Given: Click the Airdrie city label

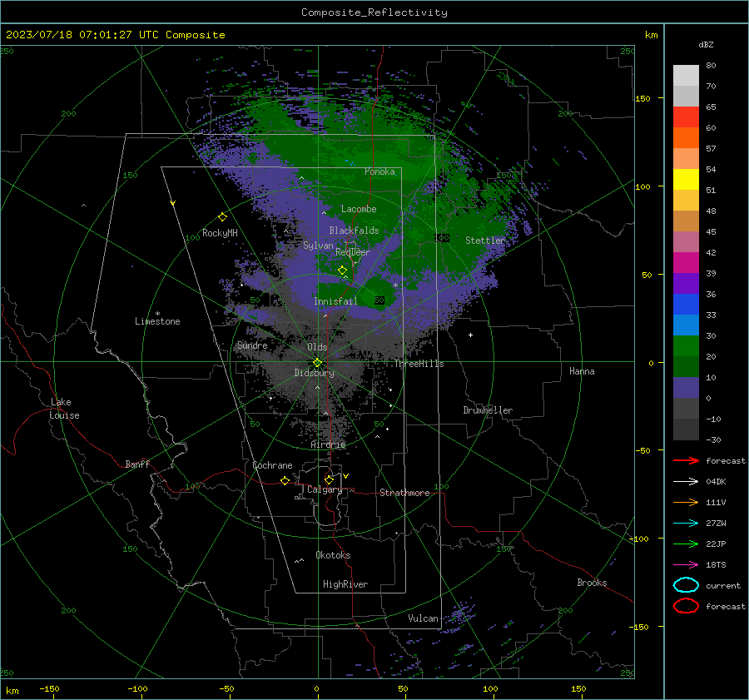Looking at the screenshot, I should tap(328, 444).
